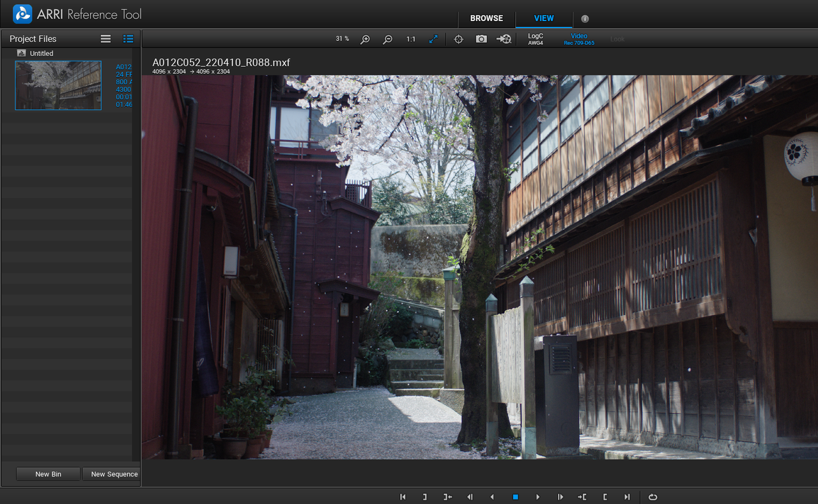Switch Project Files to thumbnail-less list view
This screenshot has height=504, width=818.
click(105, 39)
